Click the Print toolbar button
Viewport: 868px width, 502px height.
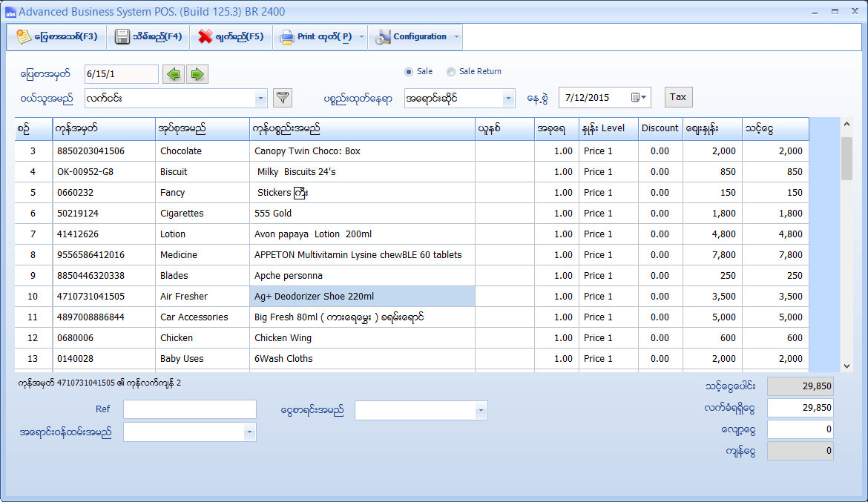[315, 36]
